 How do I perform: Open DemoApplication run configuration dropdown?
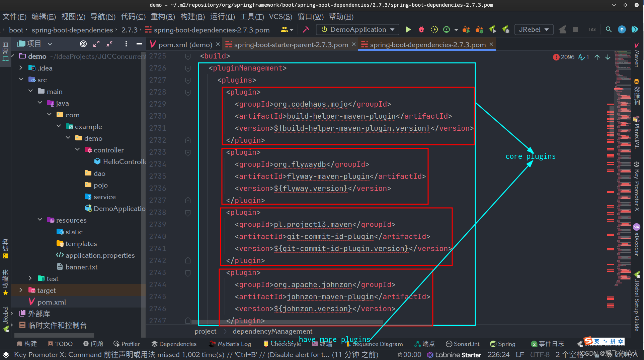[358, 30]
